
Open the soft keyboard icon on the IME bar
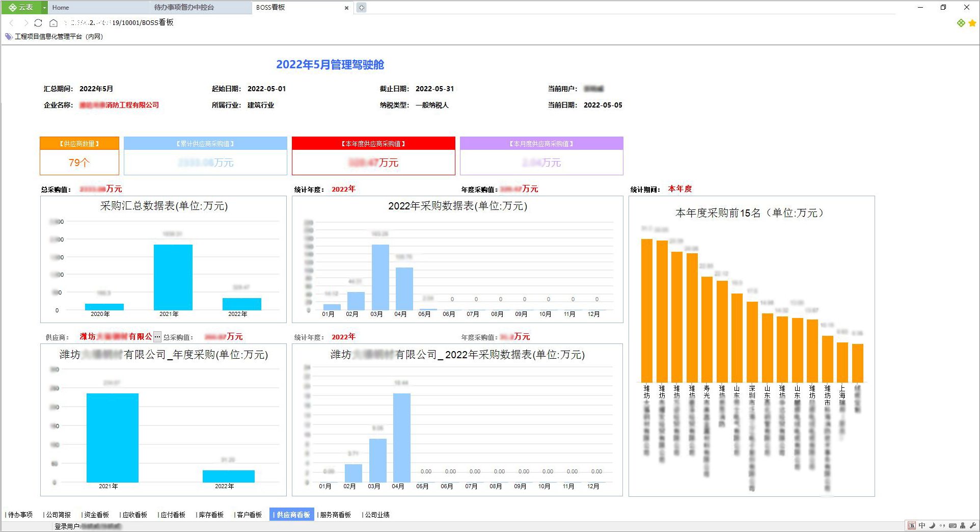953,525
